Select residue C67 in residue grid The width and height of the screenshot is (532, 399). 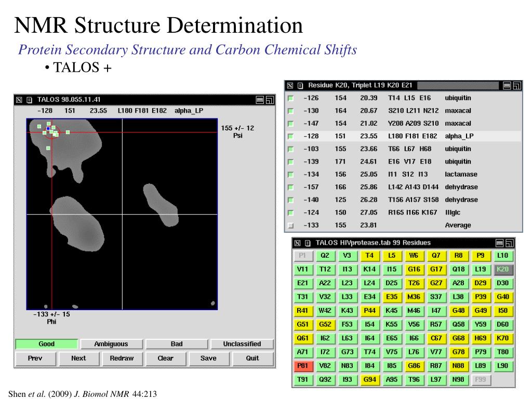[x=436, y=338]
